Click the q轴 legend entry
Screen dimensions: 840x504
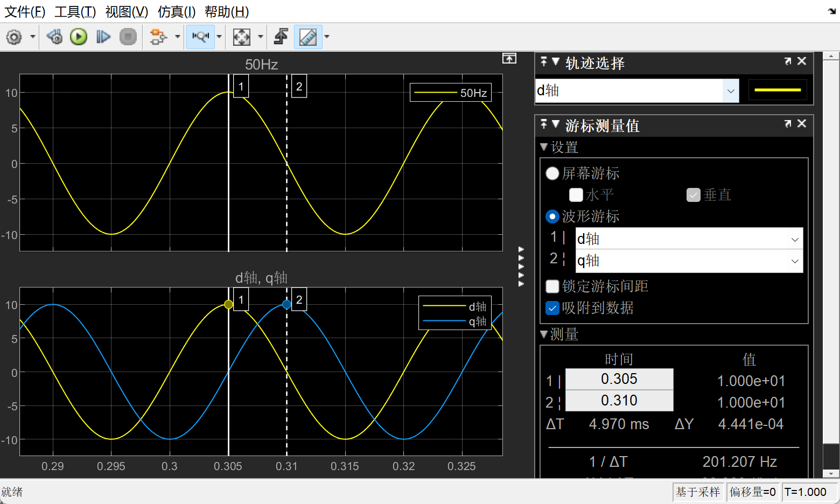(455, 321)
